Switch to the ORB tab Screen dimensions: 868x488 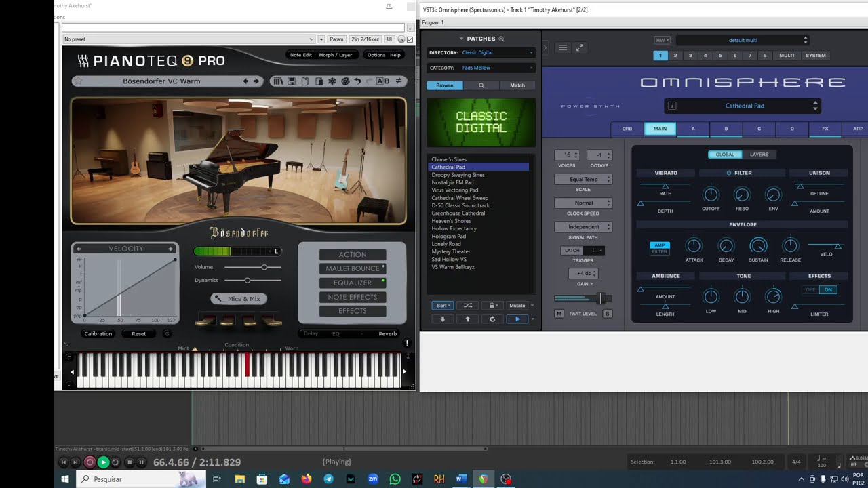click(627, 129)
